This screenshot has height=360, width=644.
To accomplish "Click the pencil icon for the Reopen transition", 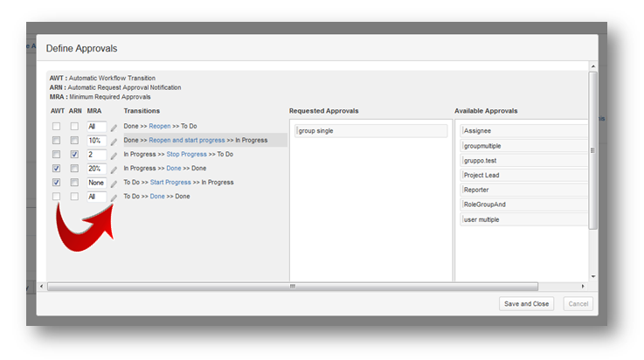I will [114, 128].
